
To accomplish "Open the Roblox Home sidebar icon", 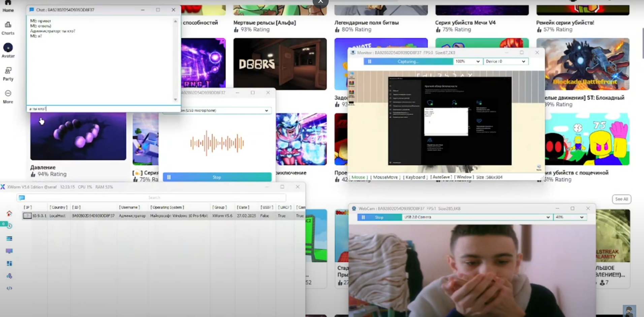I will click(x=8, y=3).
